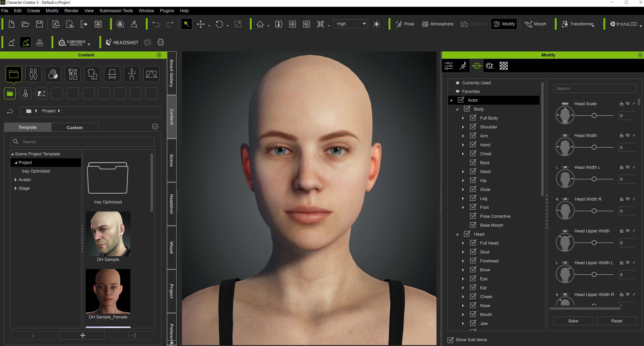Click the plus add button in Content
Viewport: 644px width, 346px height.
point(83,335)
